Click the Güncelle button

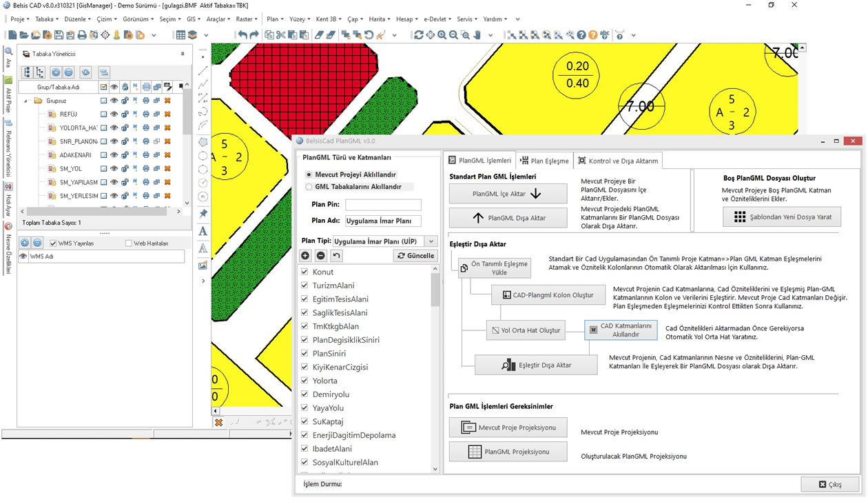pos(415,256)
